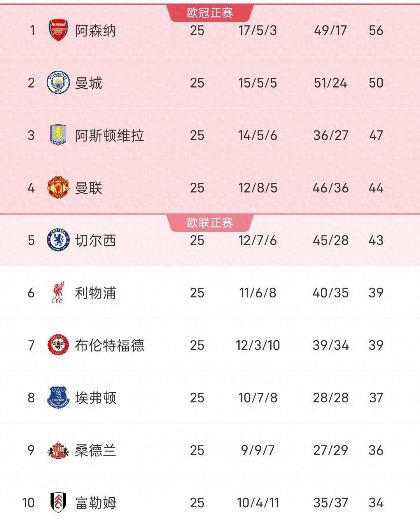Click the 布伦特福德 team name
Viewport: 420px width, 526px height.
pyautogui.click(x=109, y=346)
